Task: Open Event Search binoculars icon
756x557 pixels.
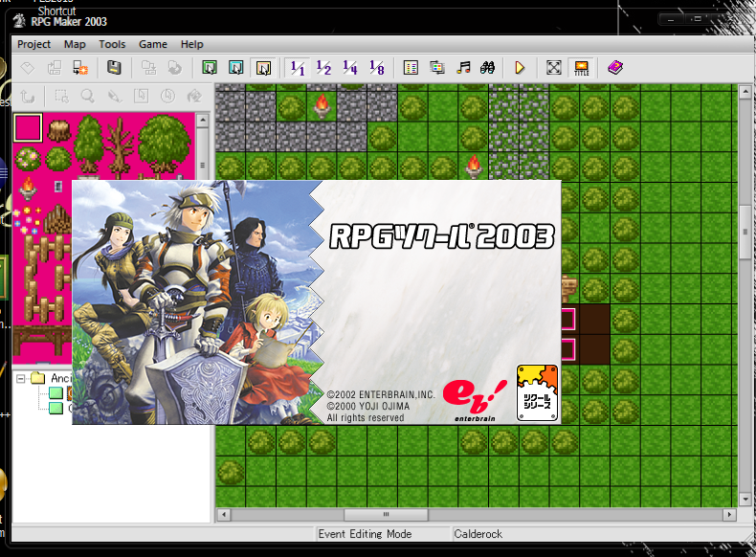Action: [487, 68]
